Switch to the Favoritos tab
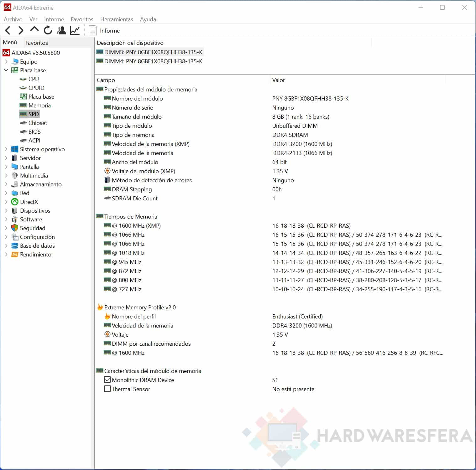 coord(37,43)
